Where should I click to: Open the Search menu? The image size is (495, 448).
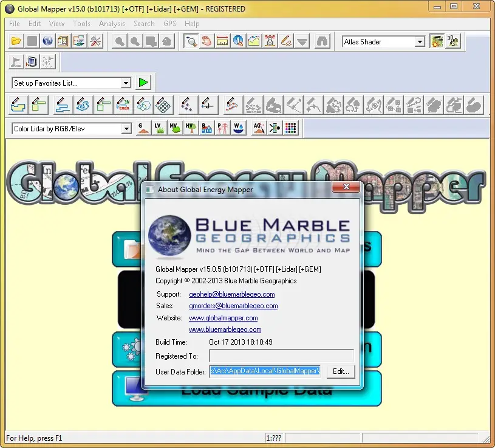click(144, 24)
